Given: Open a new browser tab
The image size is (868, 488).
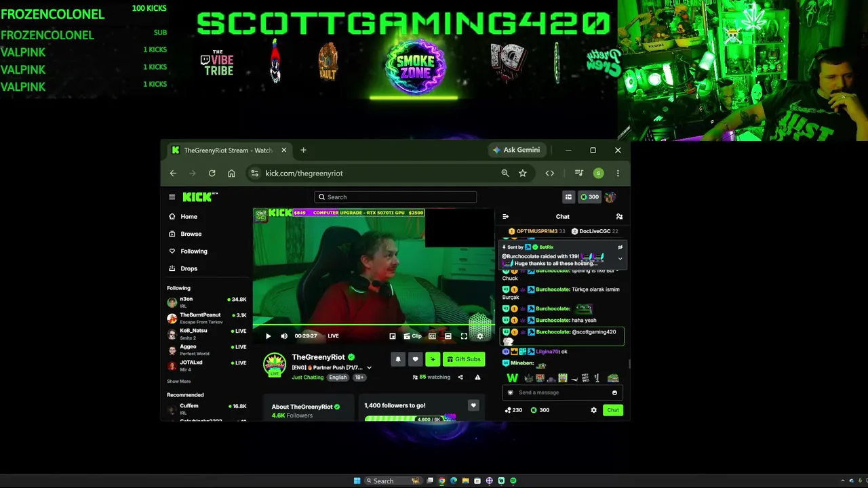Looking at the screenshot, I should [303, 150].
